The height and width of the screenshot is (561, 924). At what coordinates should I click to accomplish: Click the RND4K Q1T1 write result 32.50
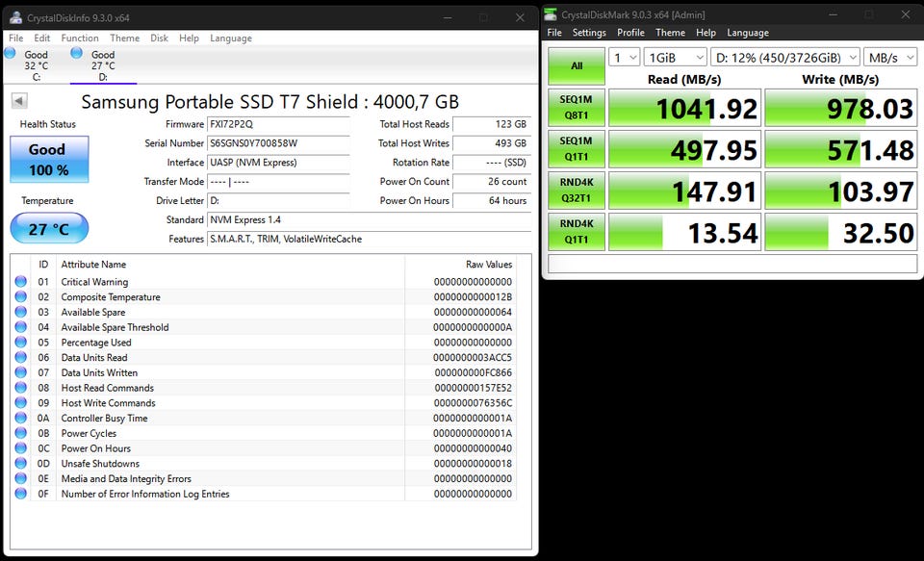(x=841, y=232)
